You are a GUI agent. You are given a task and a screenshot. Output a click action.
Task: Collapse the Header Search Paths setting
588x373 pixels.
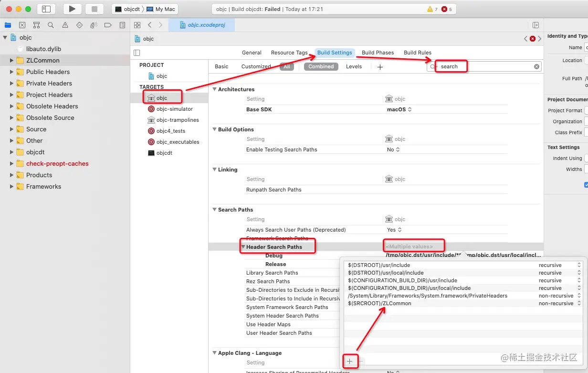click(x=243, y=247)
